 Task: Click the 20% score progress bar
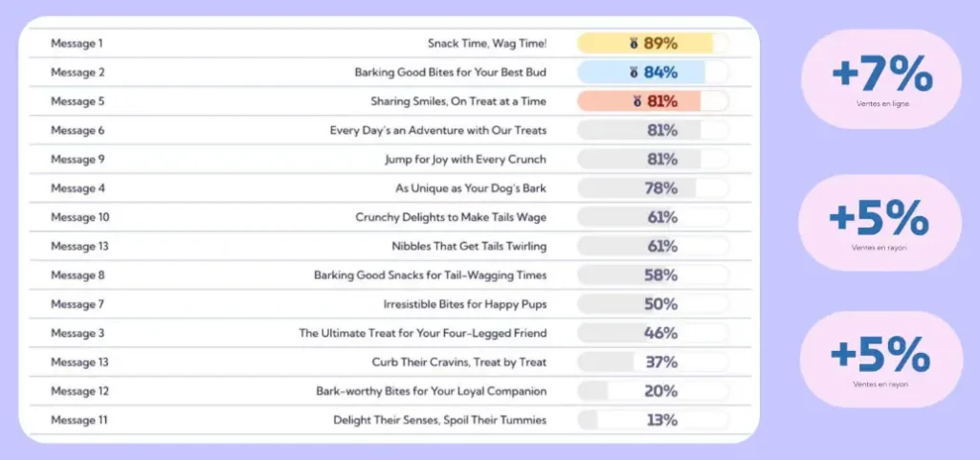point(652,391)
